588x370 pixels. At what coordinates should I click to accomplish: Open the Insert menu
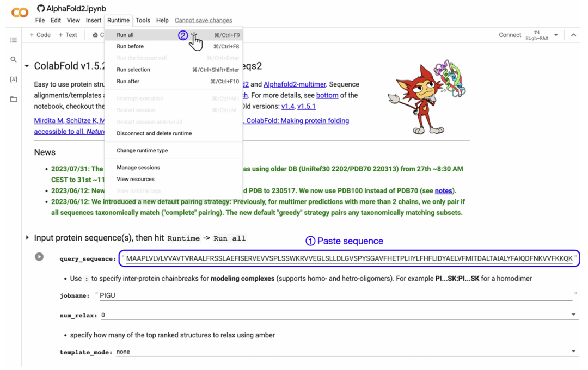point(94,20)
